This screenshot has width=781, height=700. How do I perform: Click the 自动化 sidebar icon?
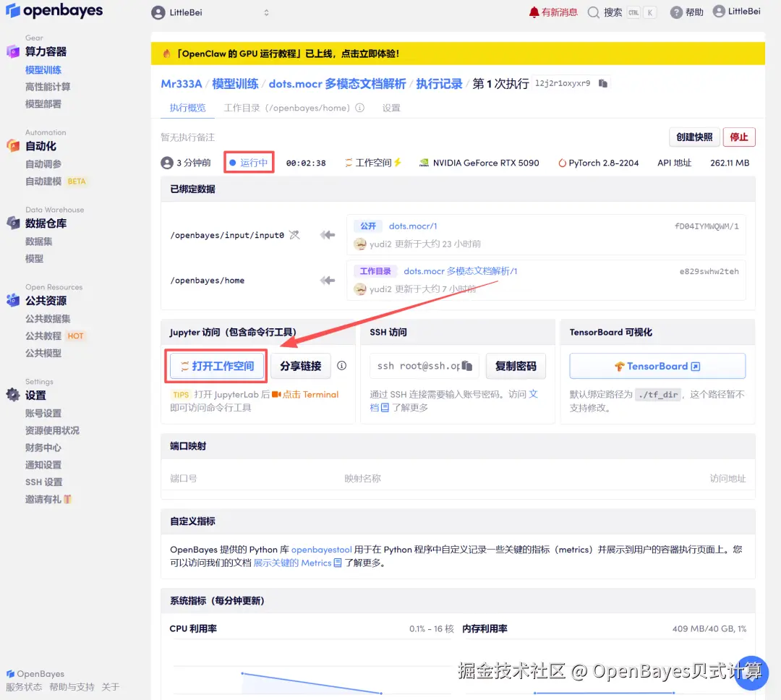point(13,145)
